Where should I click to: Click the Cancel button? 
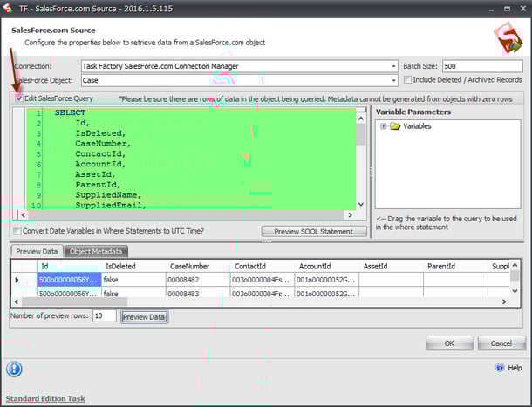pos(501,343)
